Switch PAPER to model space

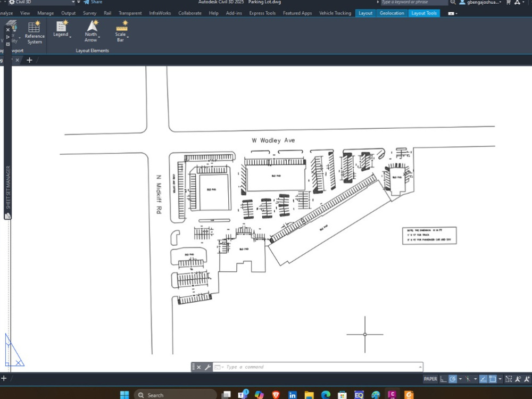coord(431,379)
